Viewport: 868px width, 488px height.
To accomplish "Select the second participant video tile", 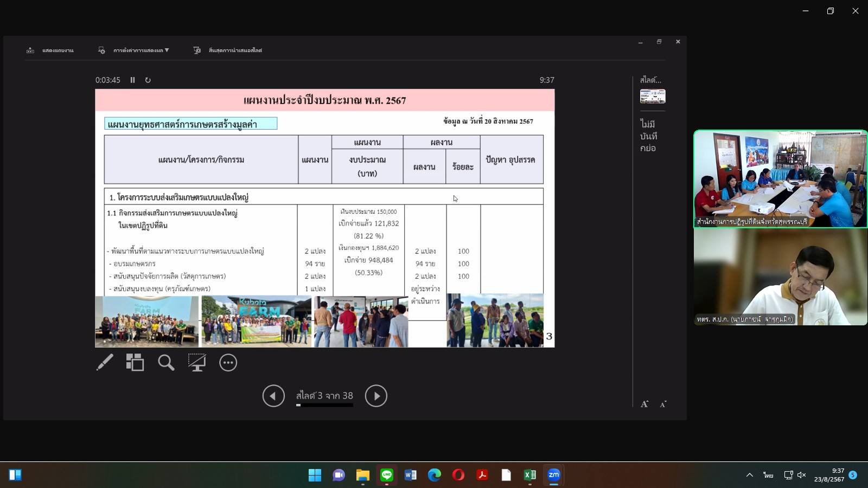I will 780,277.
